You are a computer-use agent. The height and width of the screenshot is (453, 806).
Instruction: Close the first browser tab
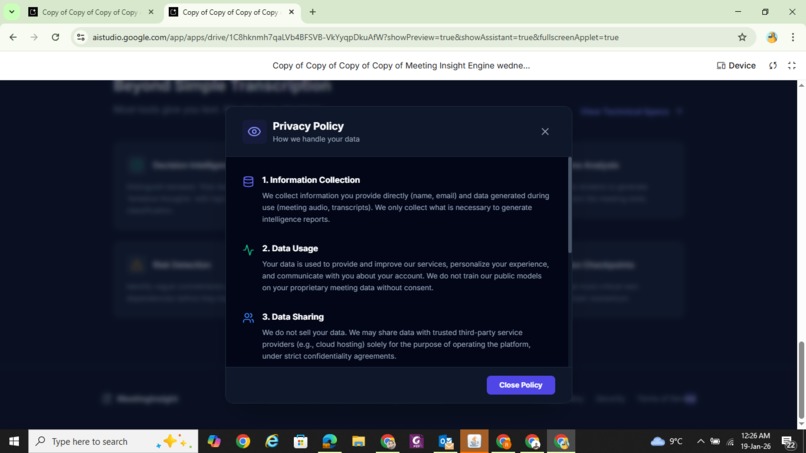[151, 12]
